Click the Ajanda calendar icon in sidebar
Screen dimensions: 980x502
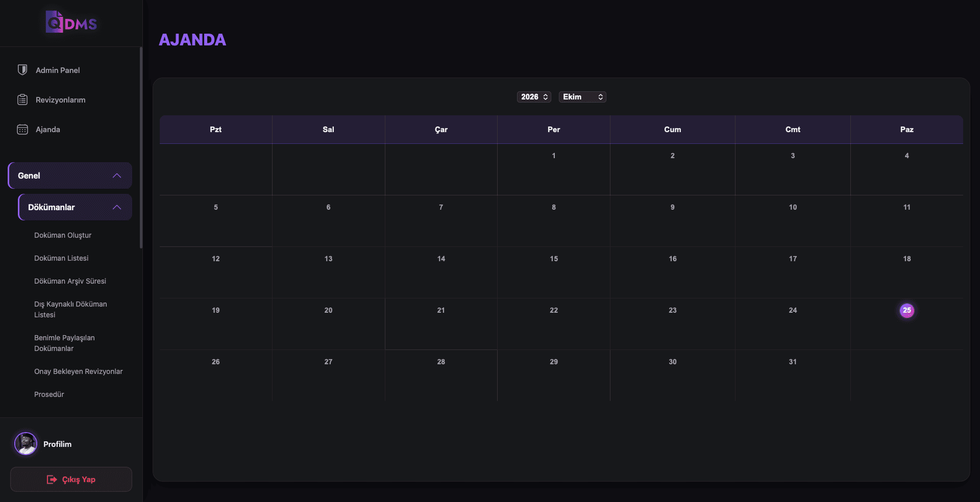click(22, 130)
